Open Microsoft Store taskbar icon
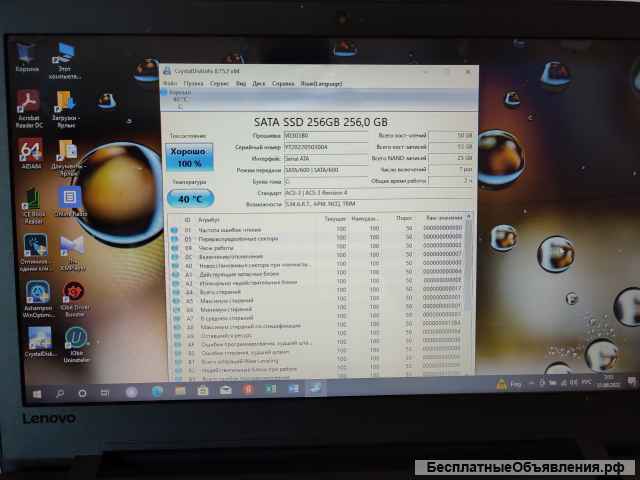 [x=202, y=391]
